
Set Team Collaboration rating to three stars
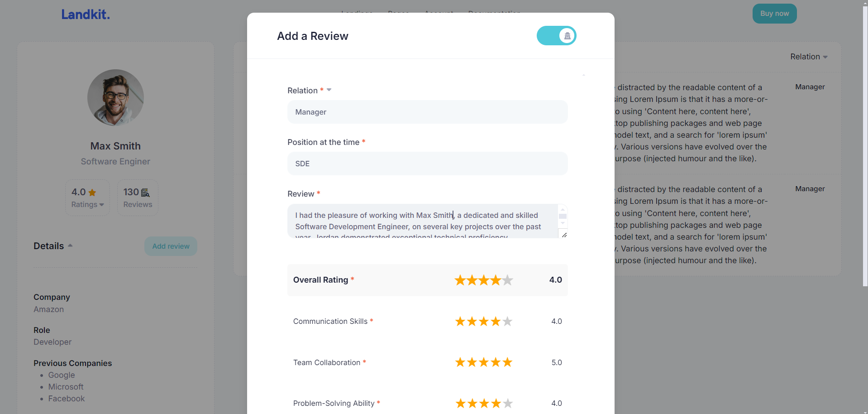click(x=484, y=362)
